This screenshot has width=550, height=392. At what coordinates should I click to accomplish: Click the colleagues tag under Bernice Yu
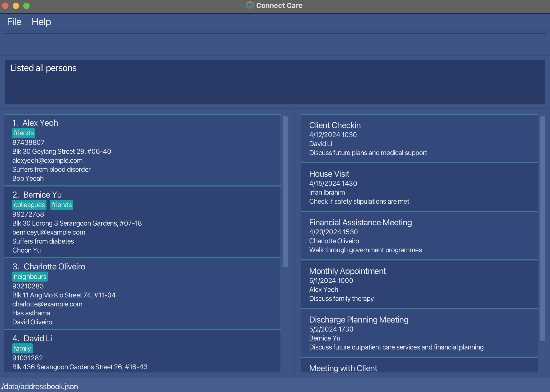(29, 205)
